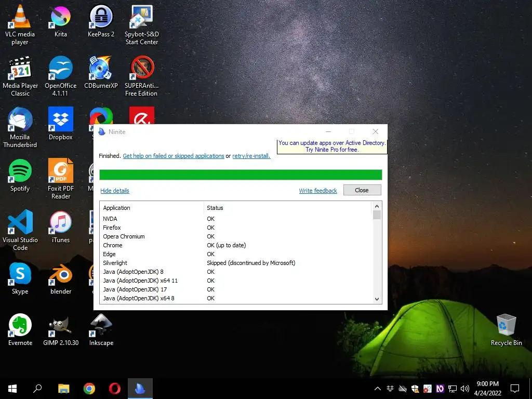Image resolution: width=532 pixels, height=399 pixels.
Task: Select the Ninite taskbar button
Action: pyautogui.click(x=140, y=389)
